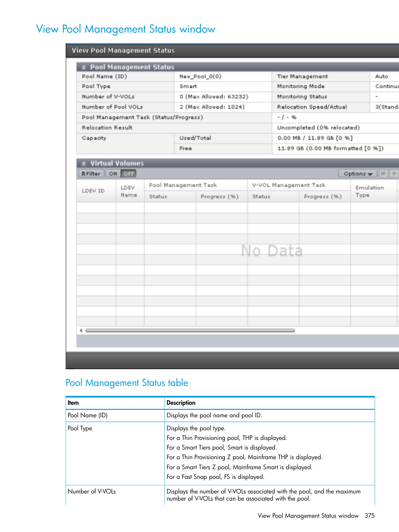Viewport: 399px width, 532px height.
Task: Click the scroll left arrow of the table scrollbar
Action: [x=81, y=331]
